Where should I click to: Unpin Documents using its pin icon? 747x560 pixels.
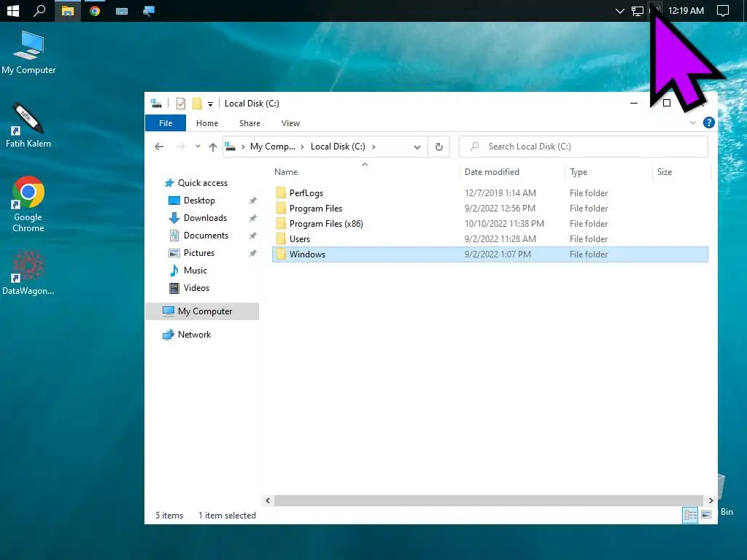point(253,236)
